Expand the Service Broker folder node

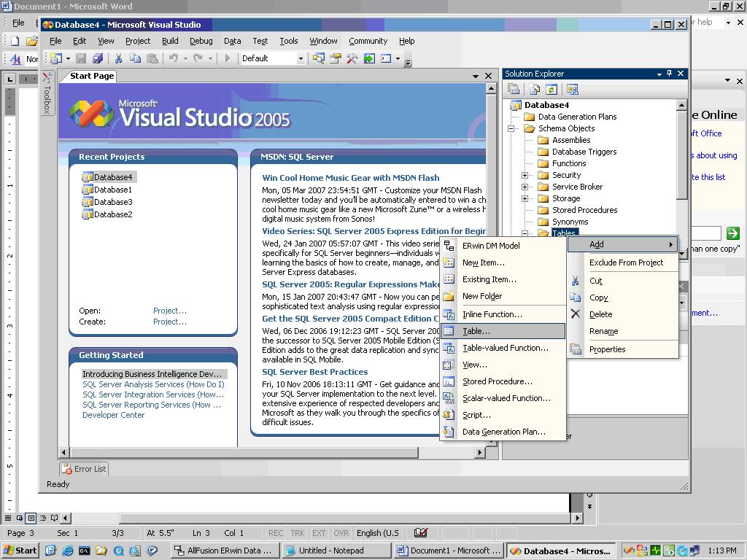tap(525, 187)
